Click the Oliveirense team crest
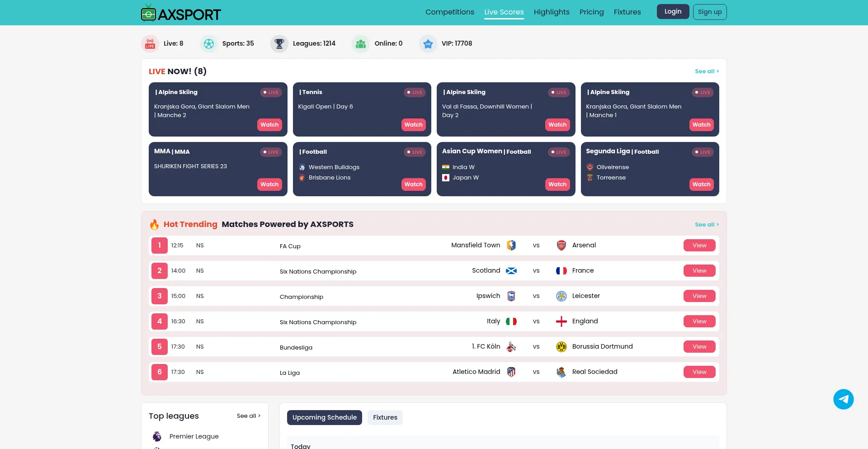This screenshot has height=449, width=868. 590,167
